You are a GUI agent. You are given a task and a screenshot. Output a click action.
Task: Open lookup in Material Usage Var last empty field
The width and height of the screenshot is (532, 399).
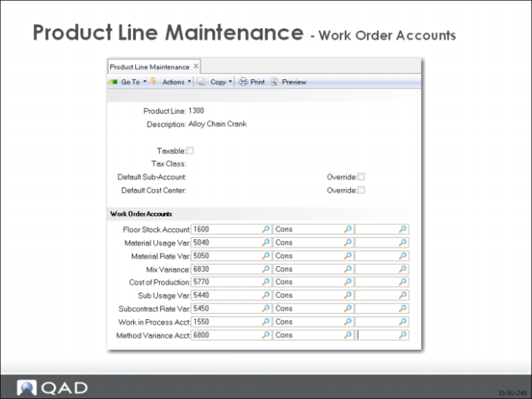[x=403, y=242]
